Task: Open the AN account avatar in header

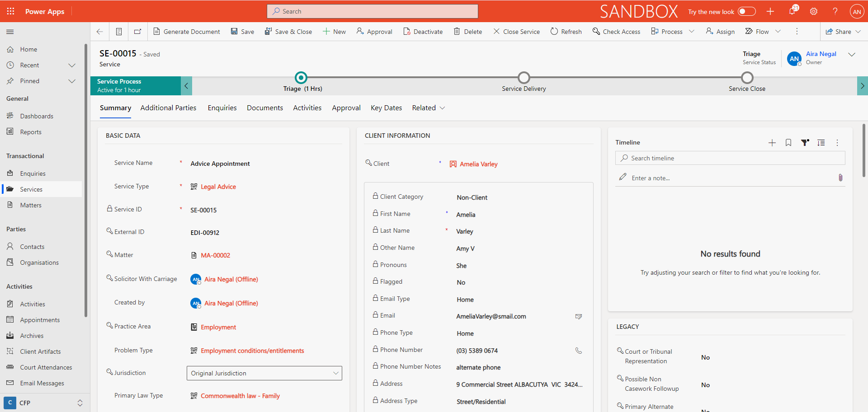Action: [857, 11]
